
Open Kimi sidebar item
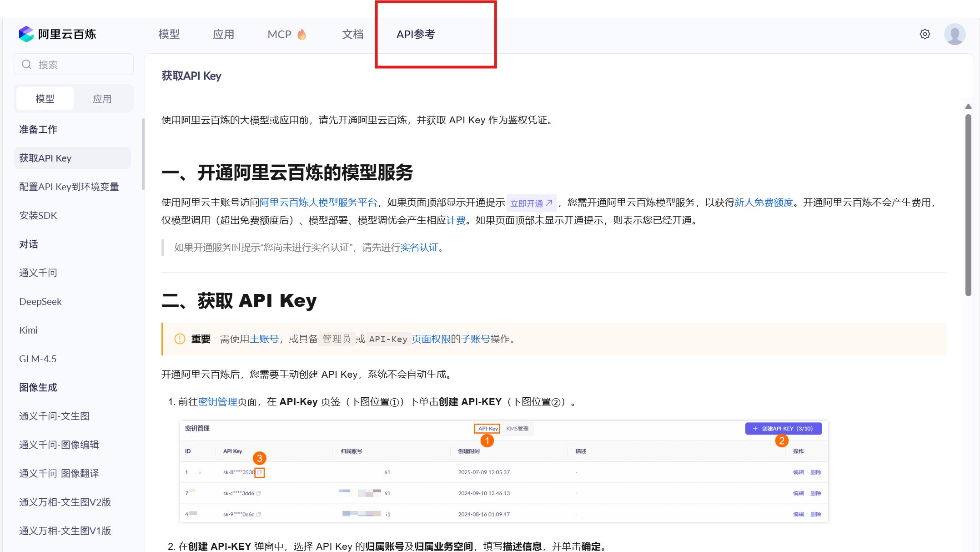point(28,330)
